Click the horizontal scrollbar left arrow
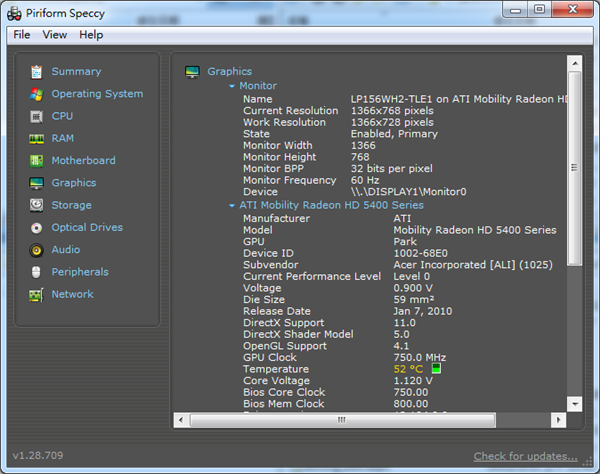 coord(181,420)
